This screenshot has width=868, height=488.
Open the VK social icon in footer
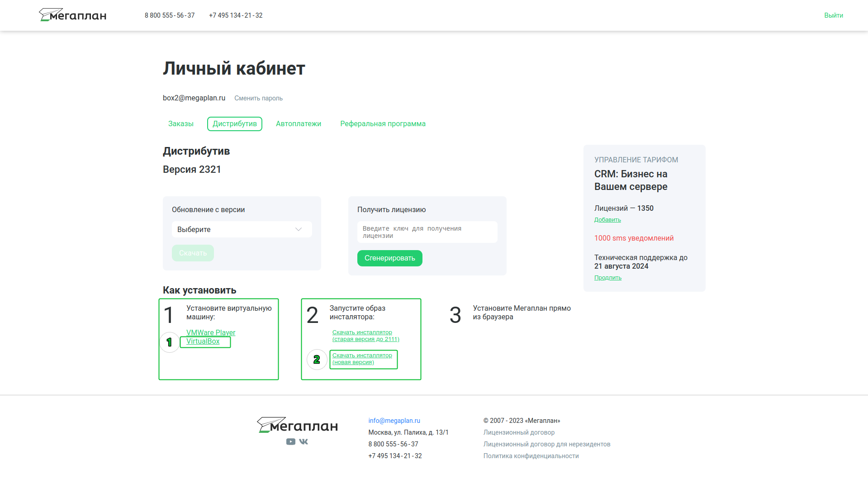click(304, 441)
